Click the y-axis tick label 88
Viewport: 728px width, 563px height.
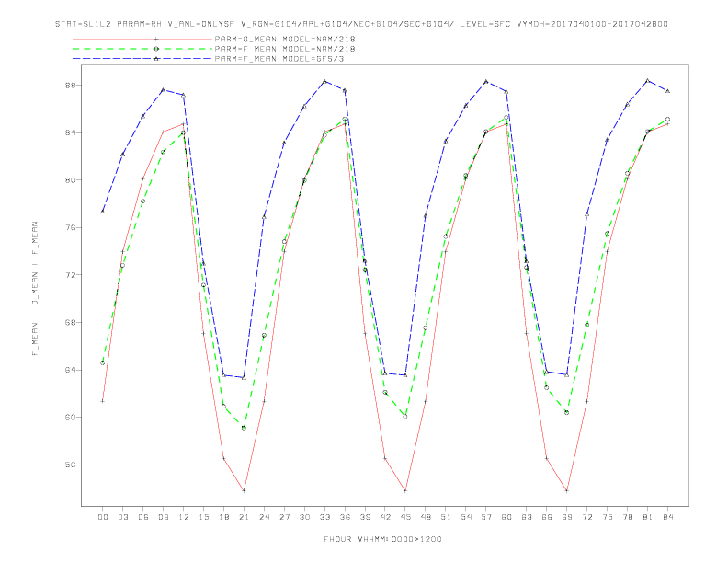pos(70,86)
